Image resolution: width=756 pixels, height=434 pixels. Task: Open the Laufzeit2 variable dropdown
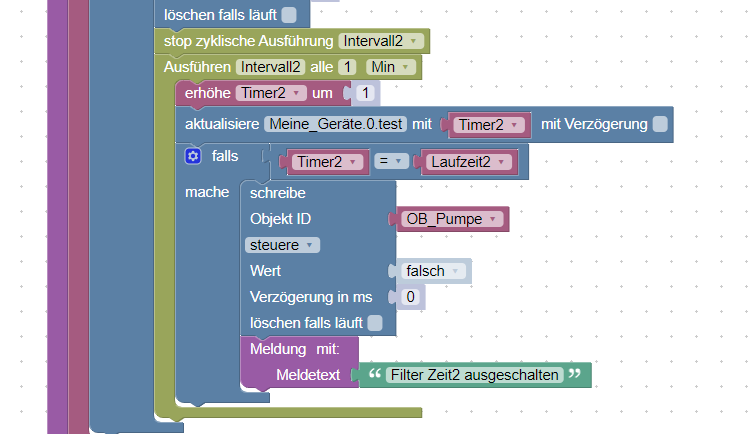[469, 162]
